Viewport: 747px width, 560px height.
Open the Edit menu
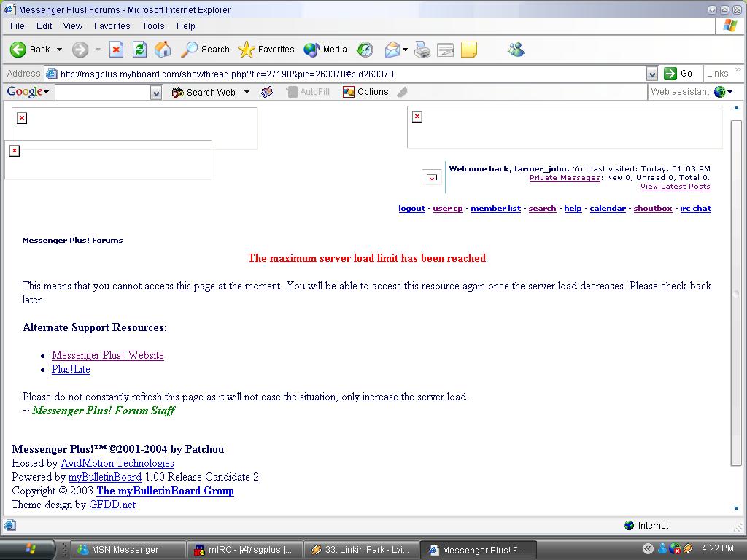point(44,26)
